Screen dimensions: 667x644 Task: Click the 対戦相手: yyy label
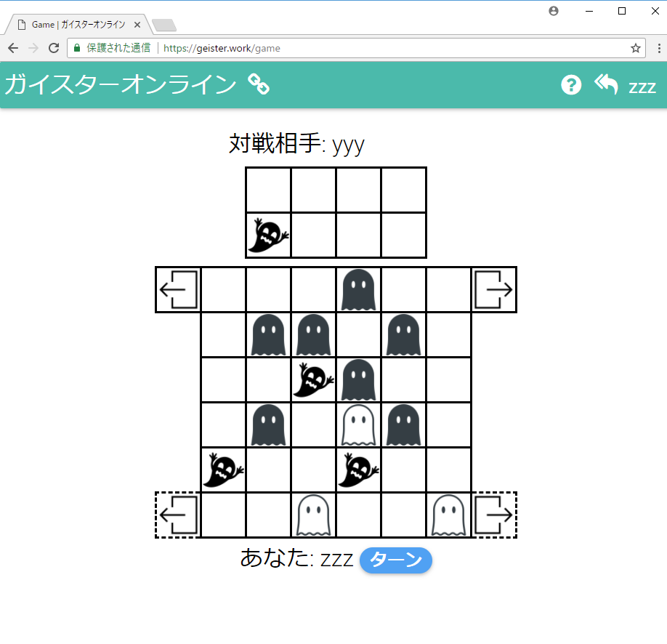297,145
